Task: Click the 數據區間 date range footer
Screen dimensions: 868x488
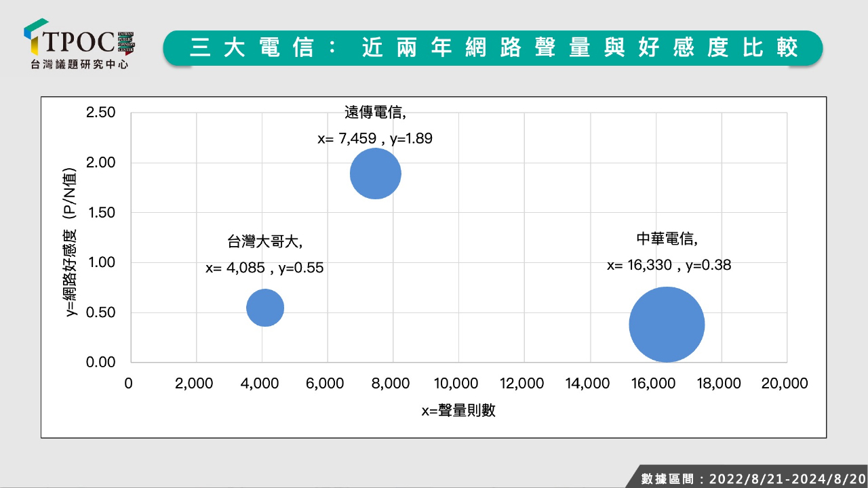Action: pos(753,479)
